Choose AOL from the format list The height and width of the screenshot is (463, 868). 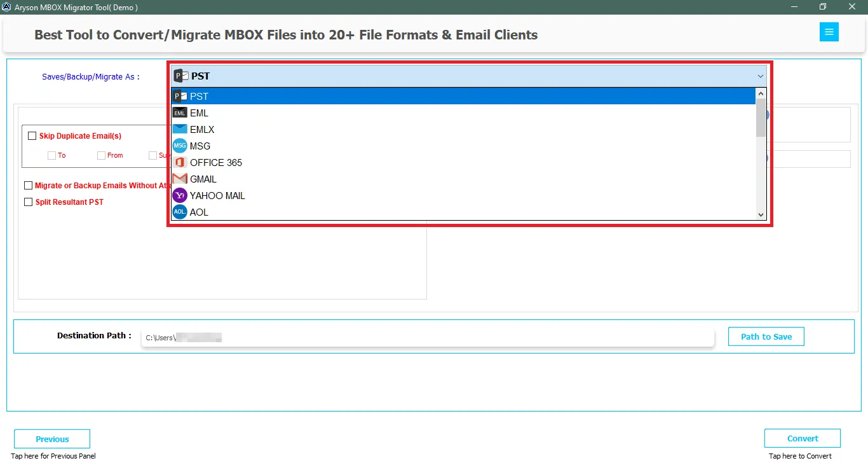[x=463, y=212]
